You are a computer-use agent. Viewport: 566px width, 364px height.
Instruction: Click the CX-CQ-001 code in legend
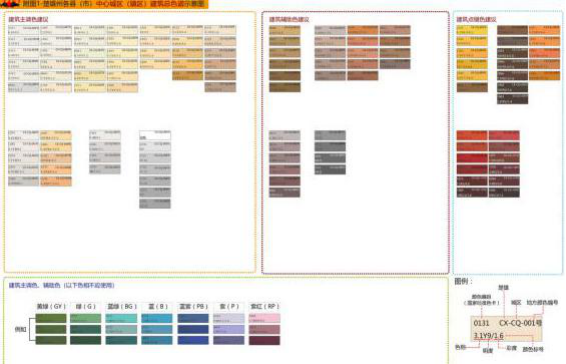[x=518, y=323]
